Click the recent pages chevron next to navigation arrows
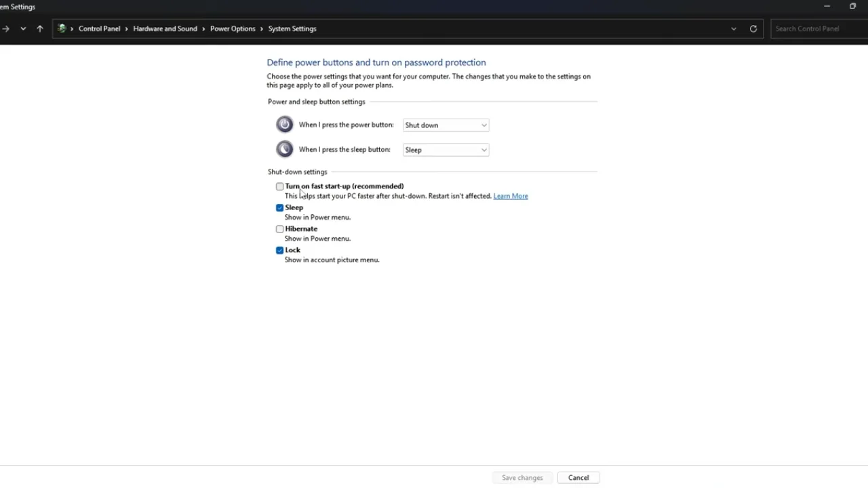Viewport: 868px width, 488px height. 23,28
